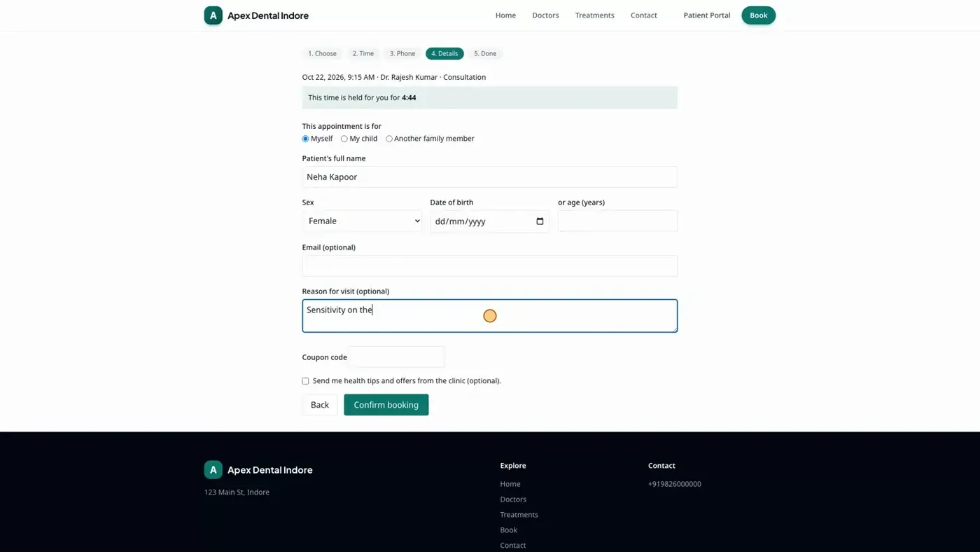Select the 4. Details step
Image resolution: width=980 pixels, height=552 pixels.
[444, 53]
